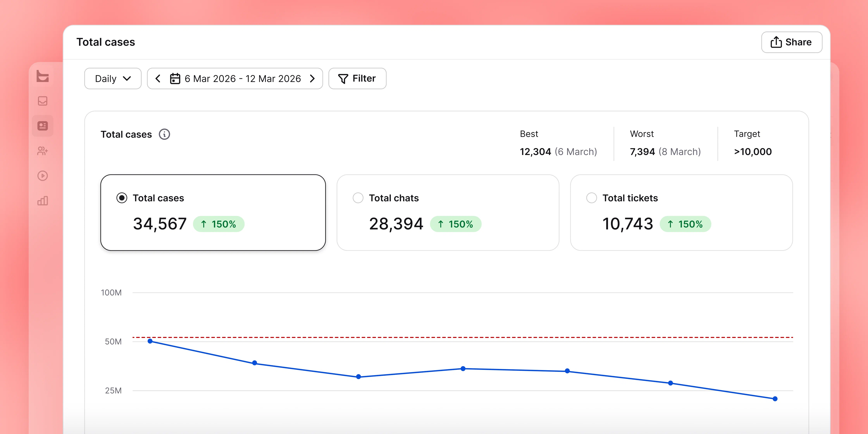Open the Filter button
This screenshot has width=868, height=434.
[x=357, y=78]
